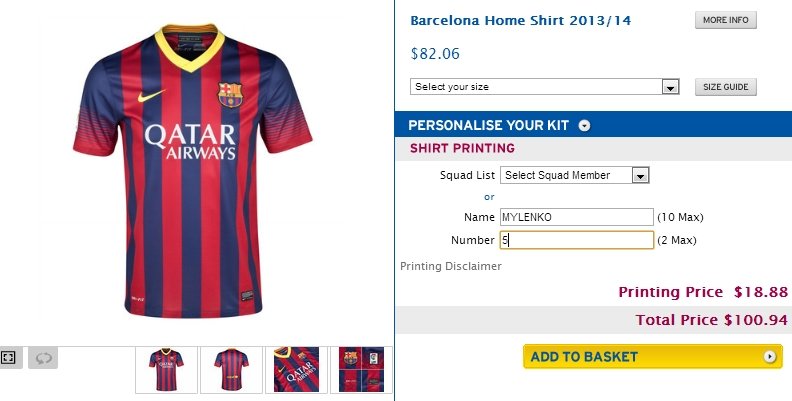Screen dimensions: 792x401
Task: Click into the shirt Number field
Action: coord(576,240)
